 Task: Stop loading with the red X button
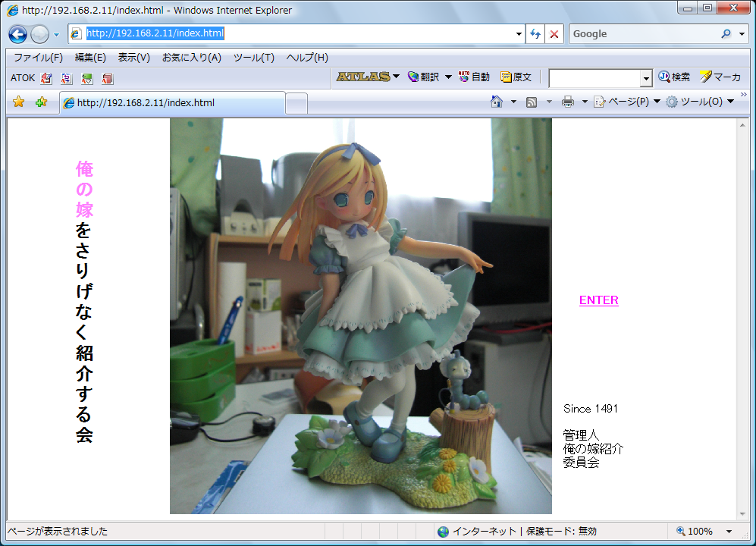554,34
